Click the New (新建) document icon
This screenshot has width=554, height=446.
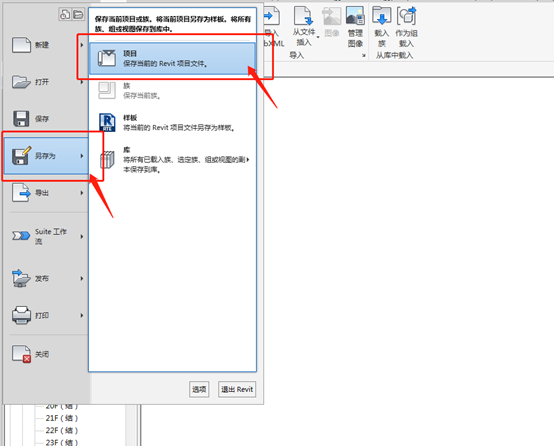point(21,45)
